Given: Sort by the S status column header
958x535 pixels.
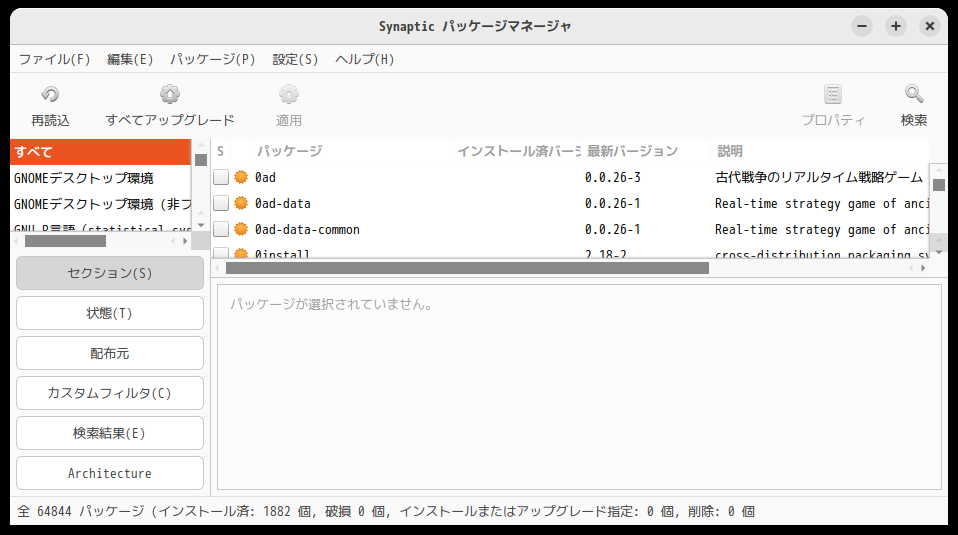Looking at the screenshot, I should click(x=221, y=151).
